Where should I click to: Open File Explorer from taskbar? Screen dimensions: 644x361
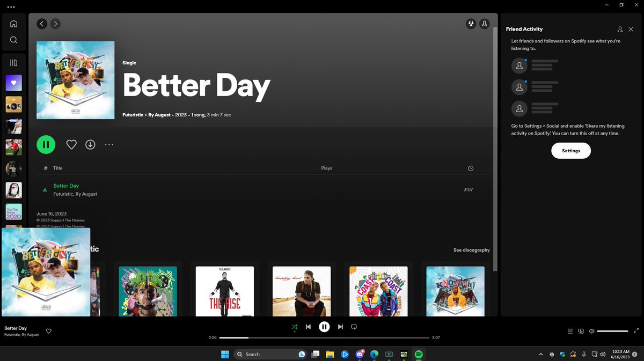point(330,354)
